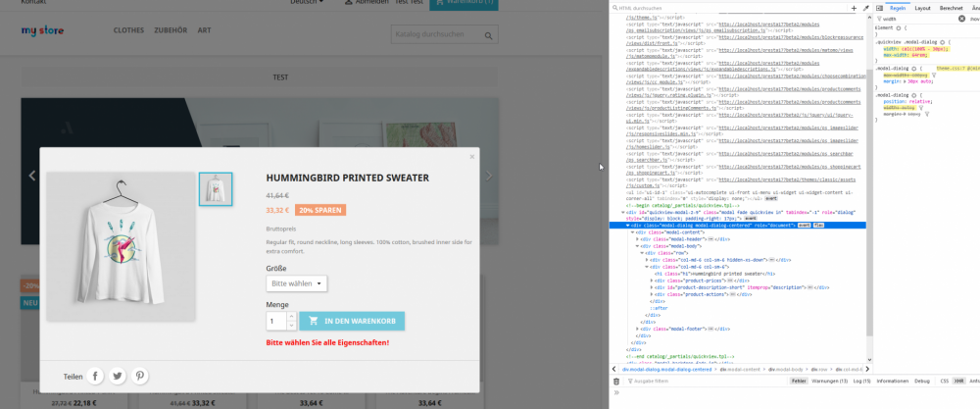
Task: Click the div.modal-body breadcrumb
Action: coord(784,370)
